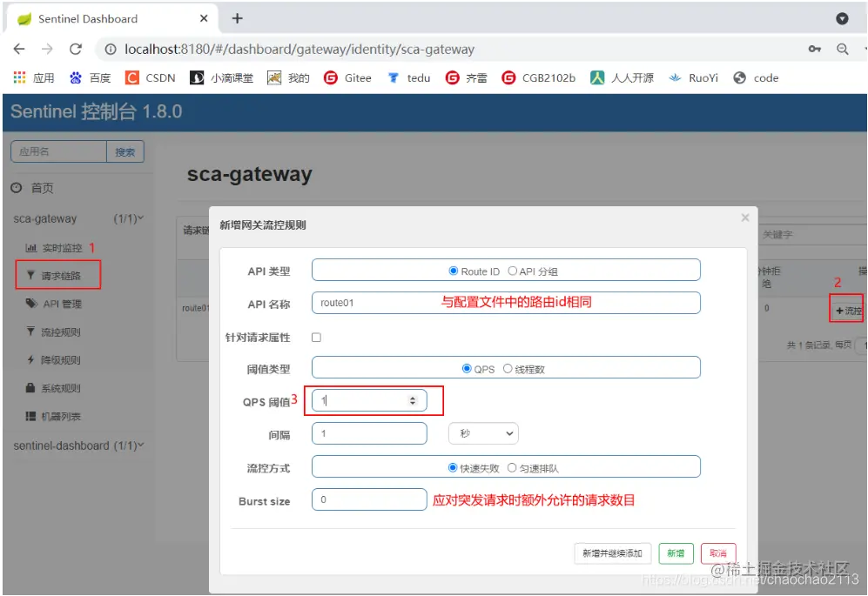Click the green 新增 button

coord(676,553)
